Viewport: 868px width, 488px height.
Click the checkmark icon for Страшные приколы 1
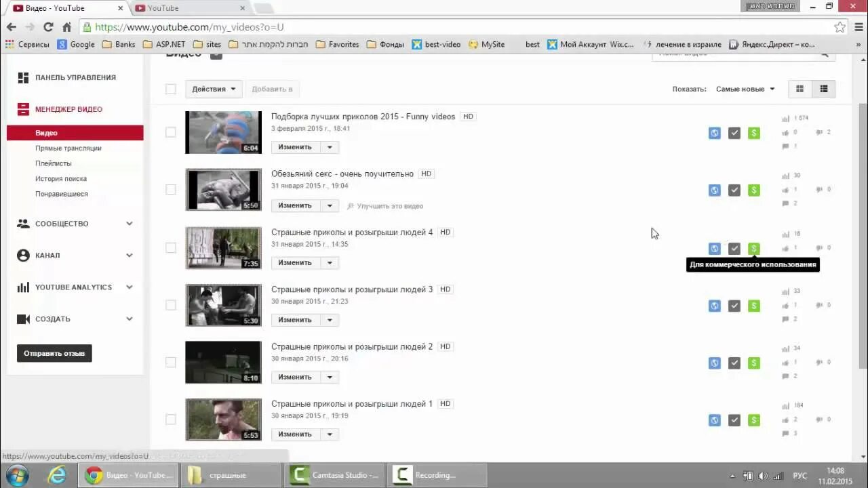pyautogui.click(x=734, y=420)
